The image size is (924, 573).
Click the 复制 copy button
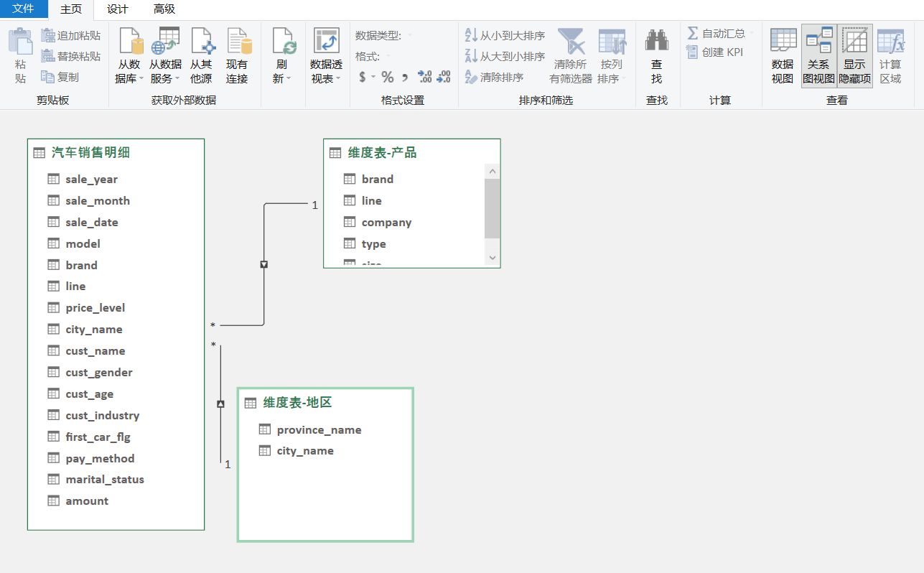coord(60,77)
